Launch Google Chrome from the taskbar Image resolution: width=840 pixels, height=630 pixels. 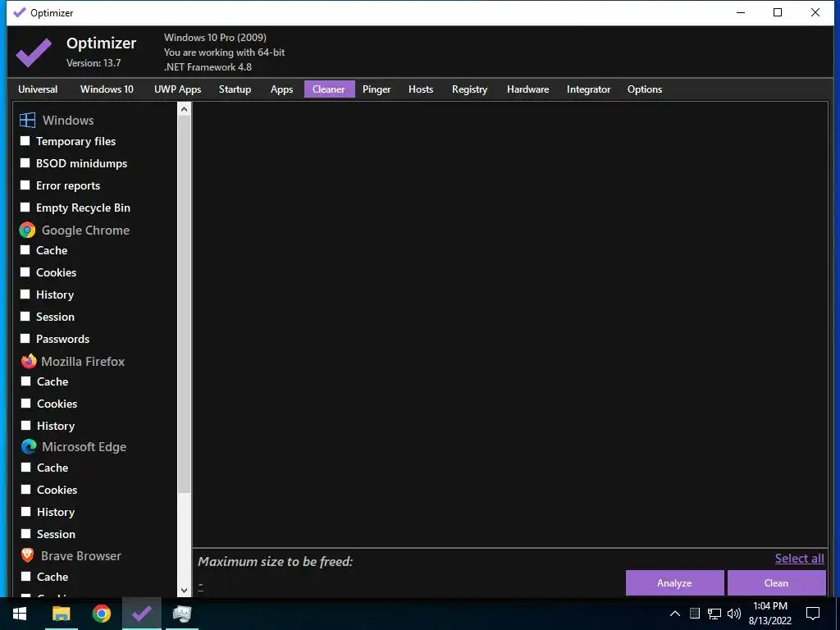101,614
